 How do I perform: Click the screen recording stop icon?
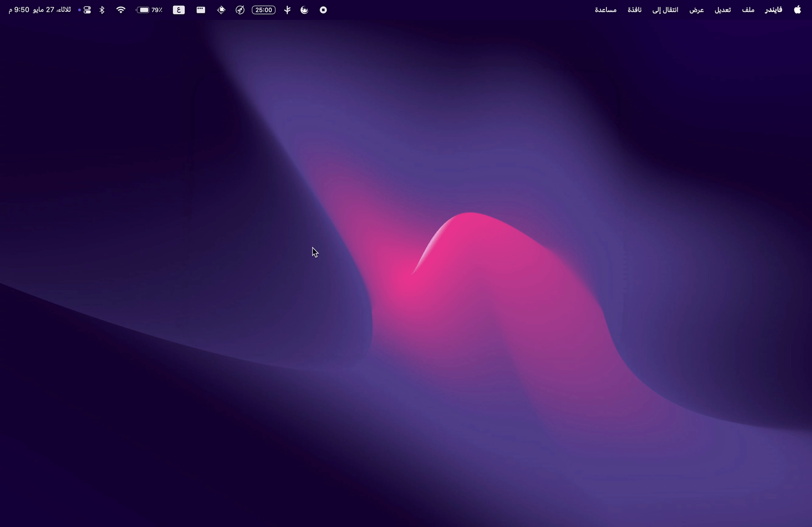[x=323, y=10]
